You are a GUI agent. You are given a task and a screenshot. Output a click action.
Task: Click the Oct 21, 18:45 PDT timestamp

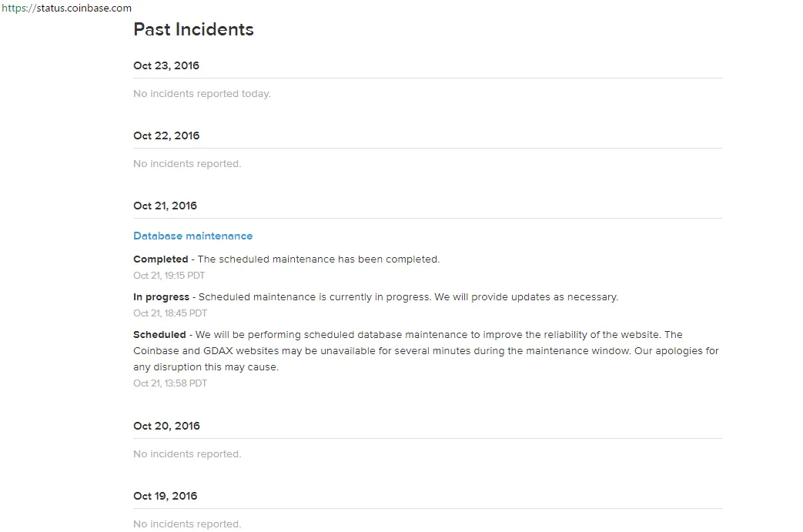pos(170,313)
